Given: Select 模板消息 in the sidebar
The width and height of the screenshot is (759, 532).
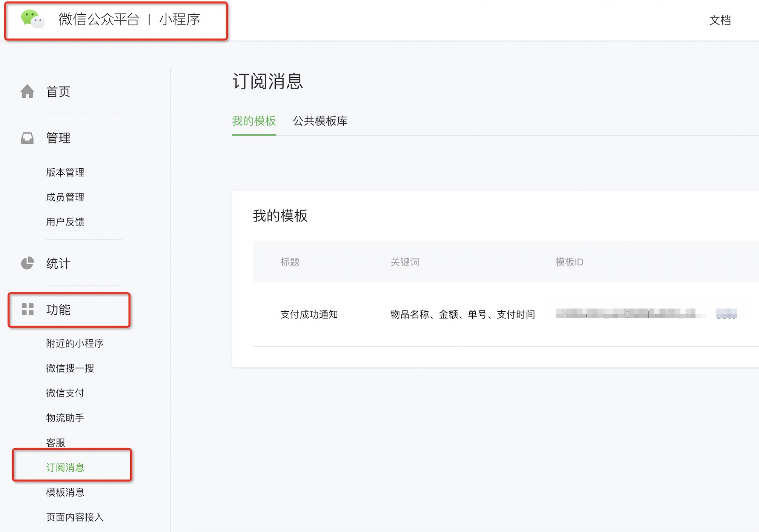Looking at the screenshot, I should [65, 492].
